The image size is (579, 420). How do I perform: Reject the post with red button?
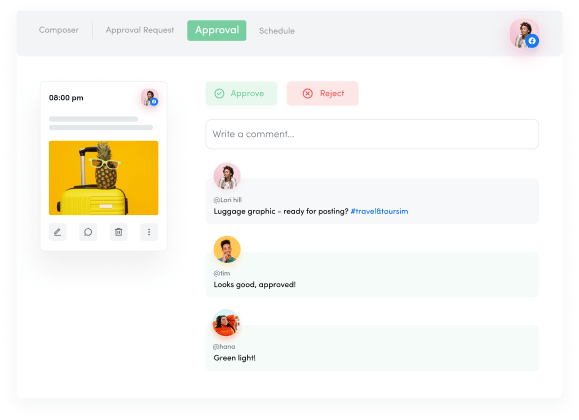(x=323, y=93)
